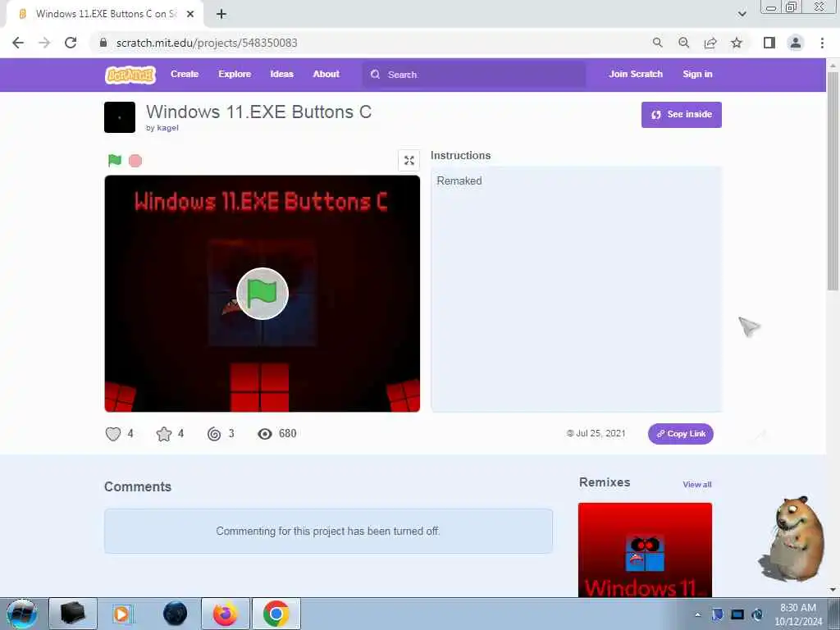This screenshot has width=840, height=630.
Task: Click the address bar URL
Action: 207,43
